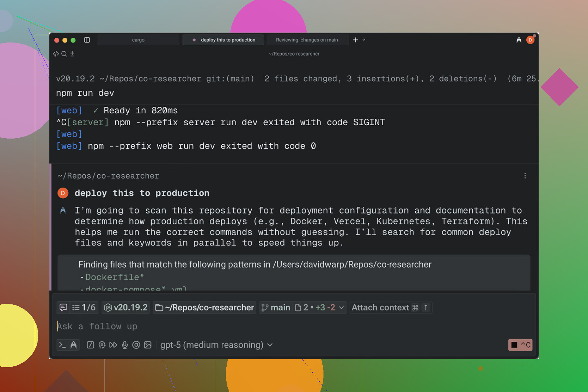This screenshot has width=588, height=392.
Task: Click the Warp agent icon in title bar
Action: [519, 40]
